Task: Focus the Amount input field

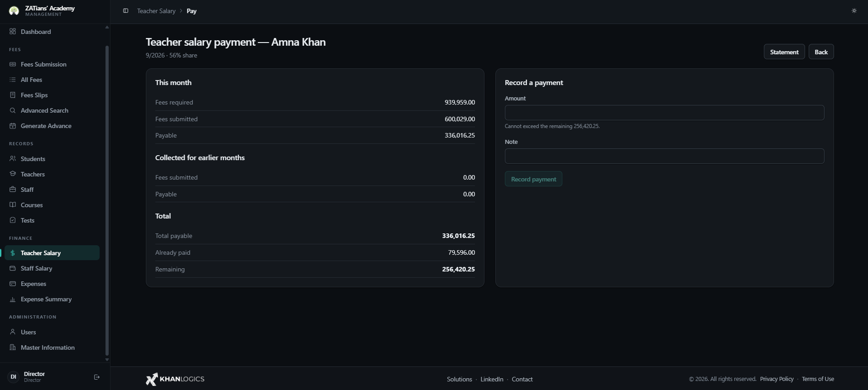Action: [x=664, y=113]
